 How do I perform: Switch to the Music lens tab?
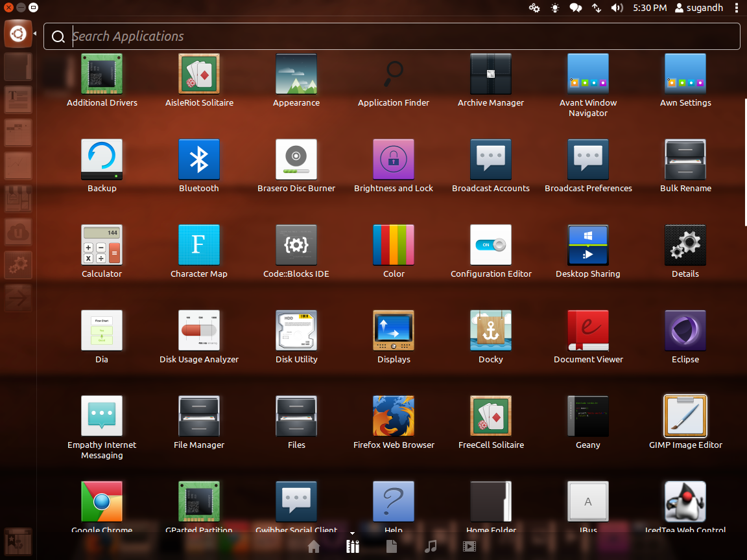431,546
